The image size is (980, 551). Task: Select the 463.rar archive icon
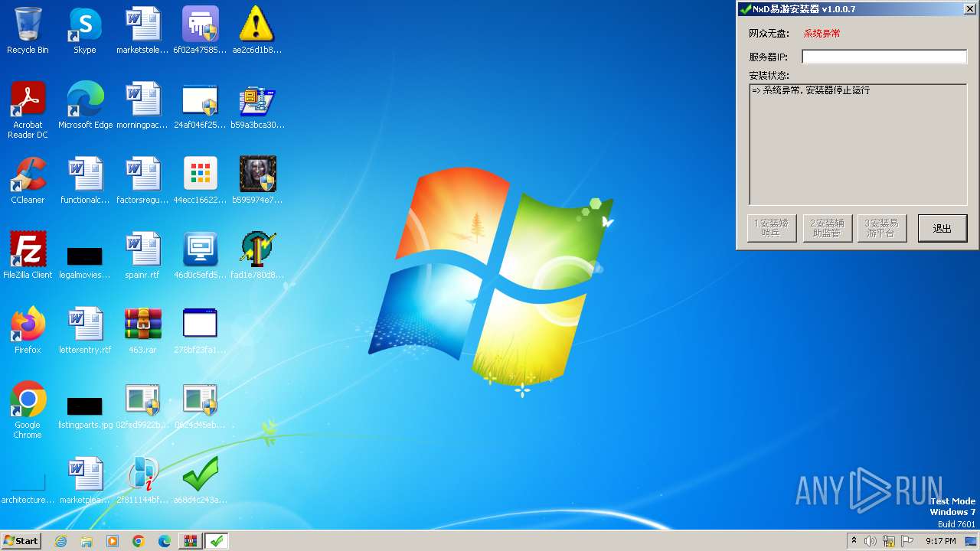point(142,331)
